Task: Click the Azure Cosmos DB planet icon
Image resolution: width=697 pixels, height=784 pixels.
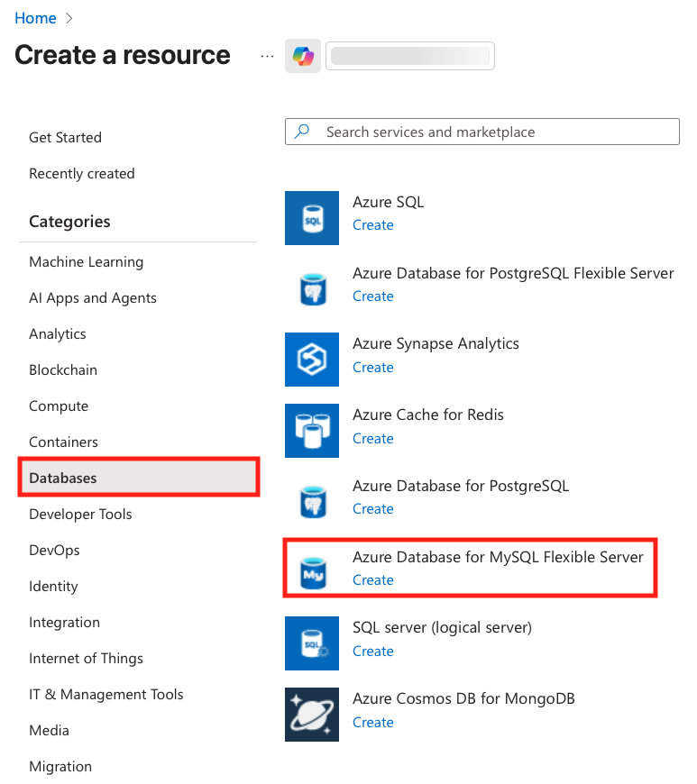Action: (312, 714)
